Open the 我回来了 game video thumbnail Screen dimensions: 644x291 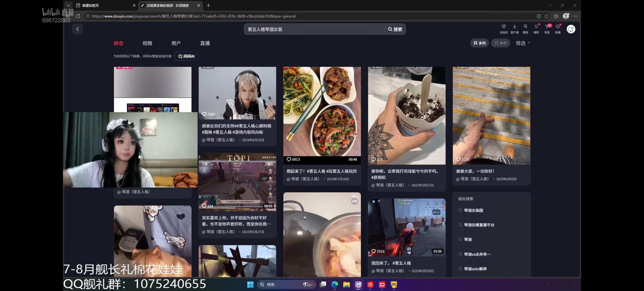pos(407,228)
